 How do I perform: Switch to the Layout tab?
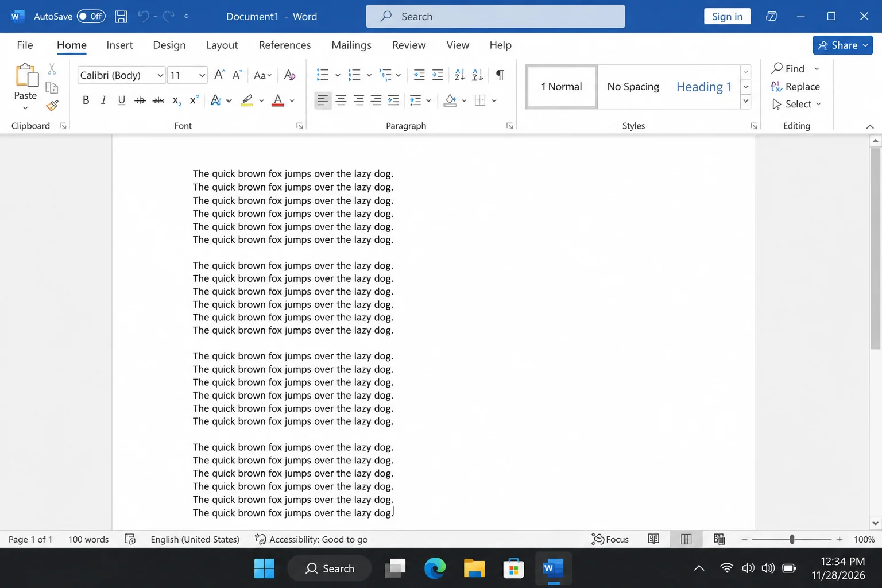[222, 45]
